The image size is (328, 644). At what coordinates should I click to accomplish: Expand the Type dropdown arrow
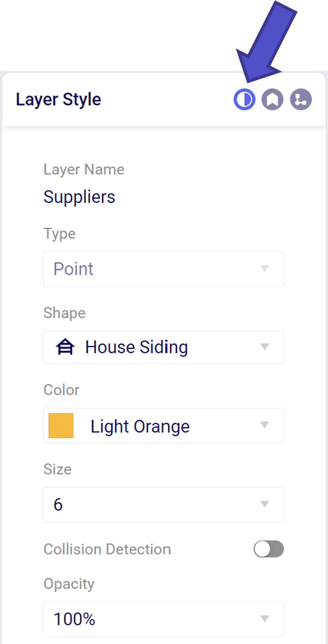click(x=265, y=269)
